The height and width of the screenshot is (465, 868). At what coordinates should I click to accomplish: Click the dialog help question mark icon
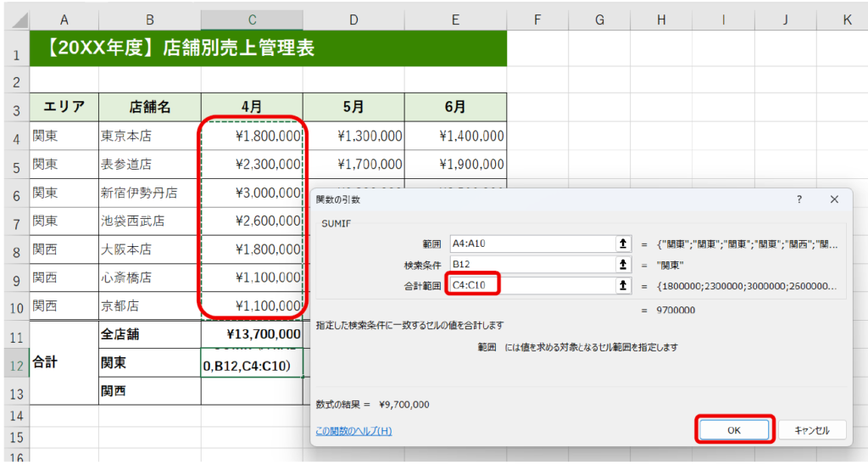pos(798,199)
